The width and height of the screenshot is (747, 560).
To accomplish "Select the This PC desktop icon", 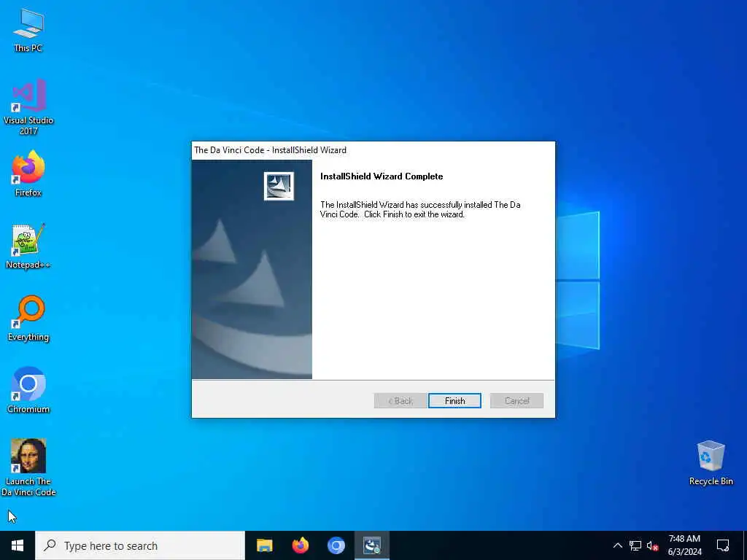I will point(28,30).
